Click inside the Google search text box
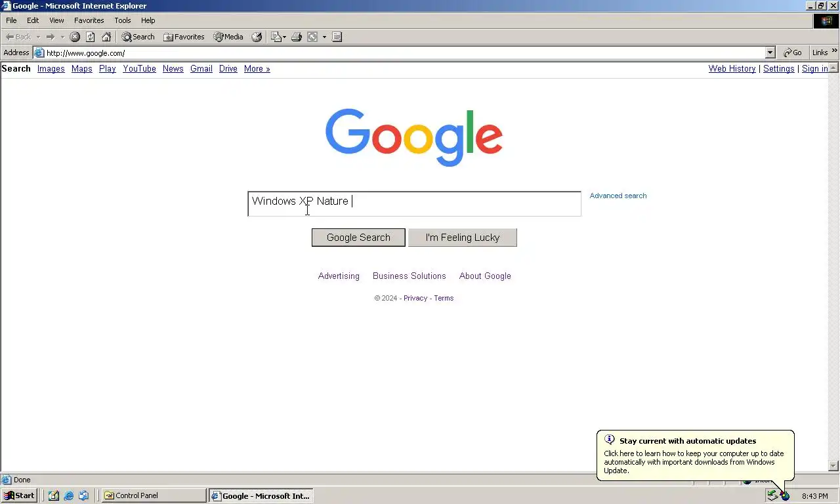 pyautogui.click(x=414, y=203)
